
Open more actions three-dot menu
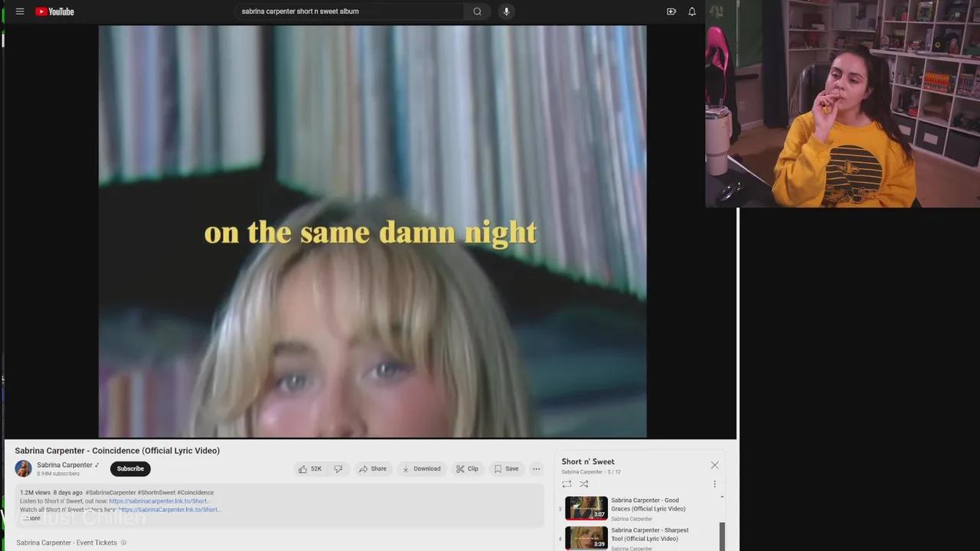(x=537, y=468)
